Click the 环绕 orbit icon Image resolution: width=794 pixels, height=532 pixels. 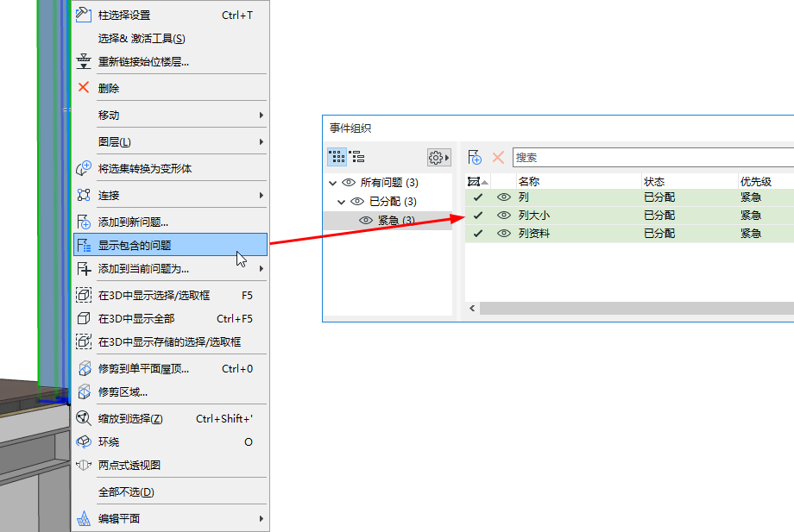(84, 441)
